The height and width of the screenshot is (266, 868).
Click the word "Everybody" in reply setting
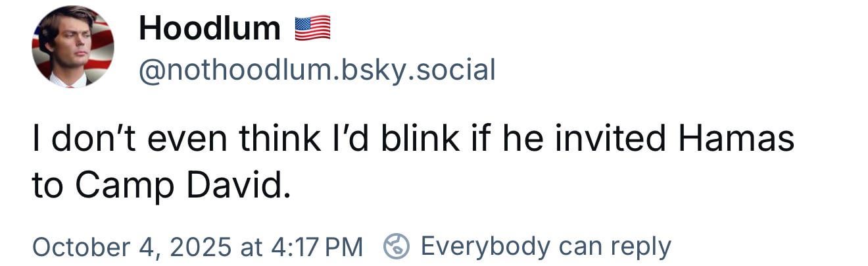pyautogui.click(x=485, y=246)
